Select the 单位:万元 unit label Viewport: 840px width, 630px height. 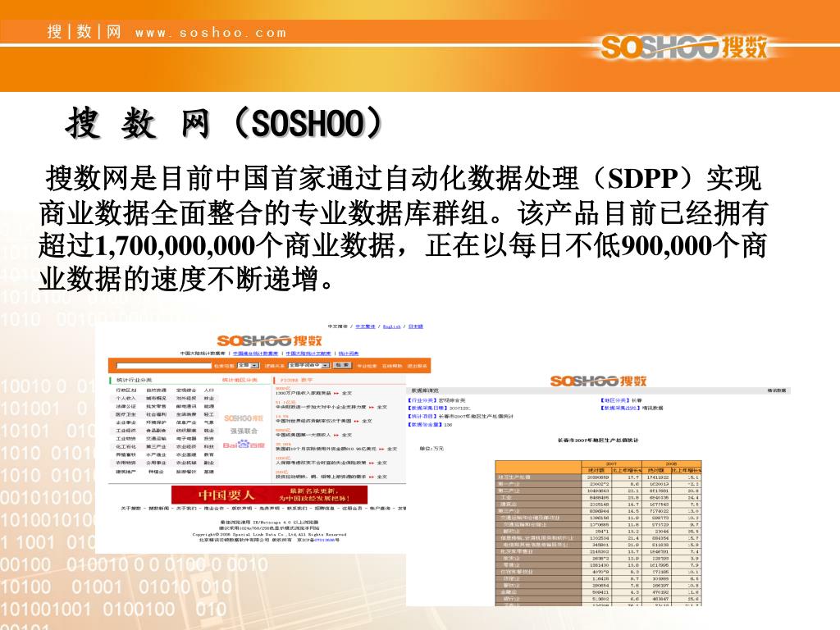pyautogui.click(x=431, y=449)
